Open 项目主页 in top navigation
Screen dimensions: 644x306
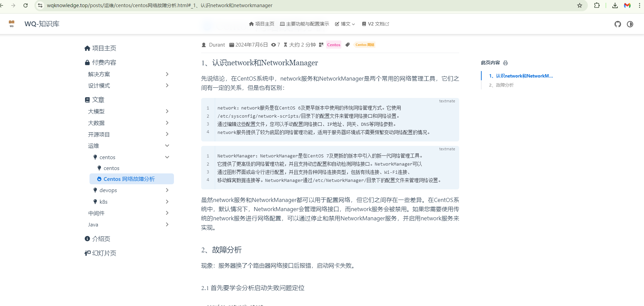pyautogui.click(x=261, y=24)
